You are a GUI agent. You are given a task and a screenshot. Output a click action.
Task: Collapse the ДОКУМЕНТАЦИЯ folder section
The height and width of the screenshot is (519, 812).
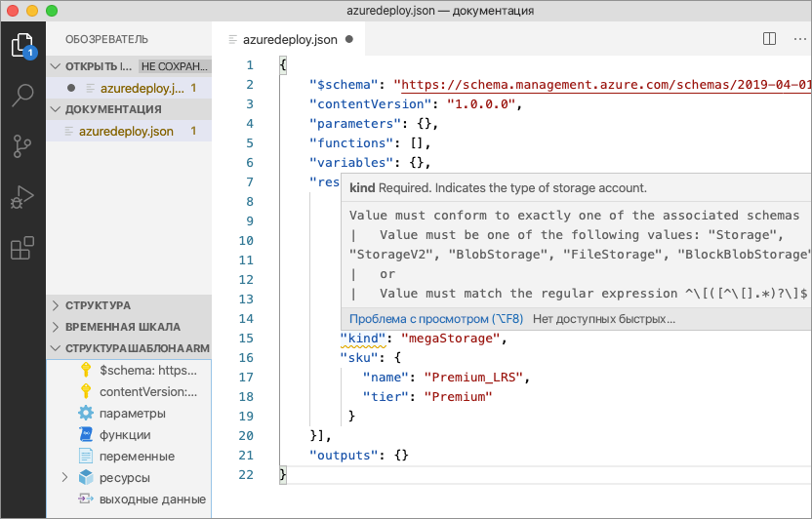56,109
